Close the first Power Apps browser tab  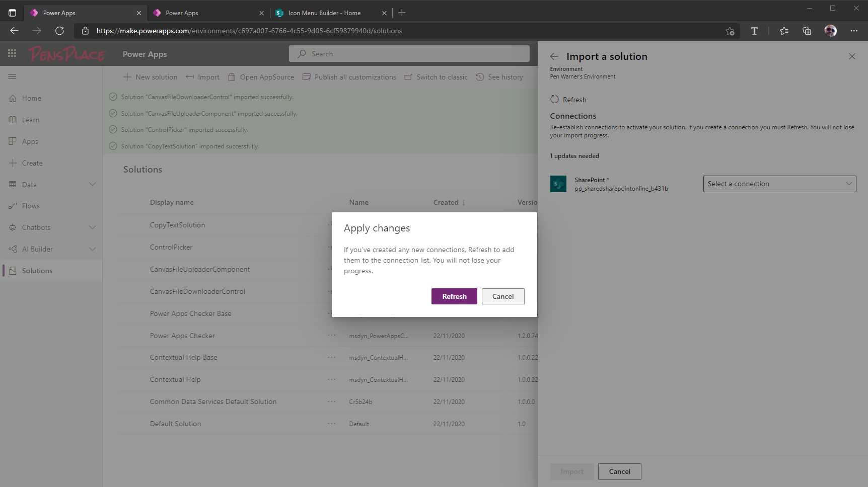[139, 13]
